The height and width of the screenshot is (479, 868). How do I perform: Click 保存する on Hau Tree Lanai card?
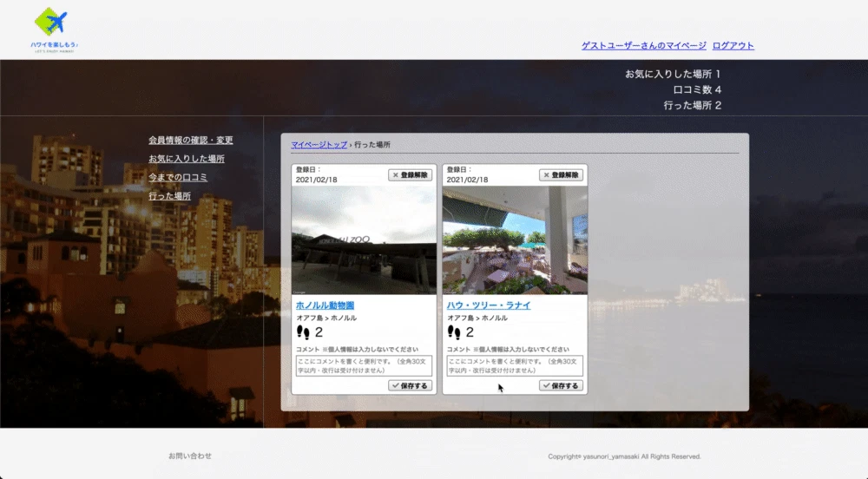click(x=561, y=385)
